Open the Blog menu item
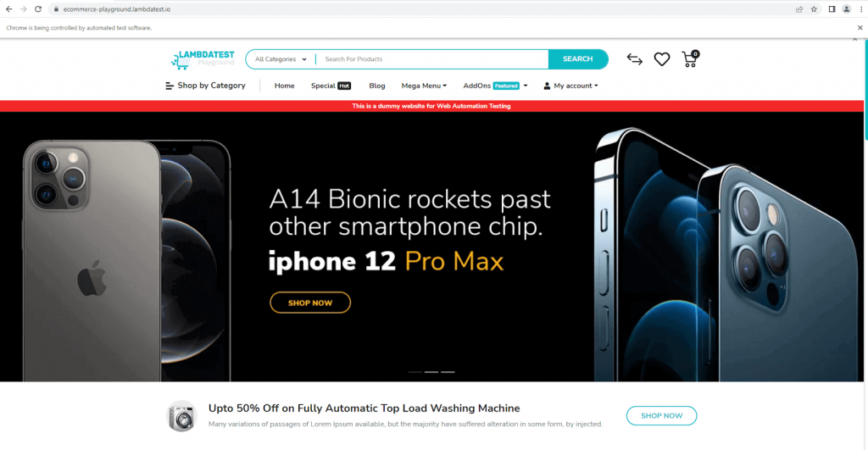Image resolution: width=868 pixels, height=450 pixels. pos(377,86)
